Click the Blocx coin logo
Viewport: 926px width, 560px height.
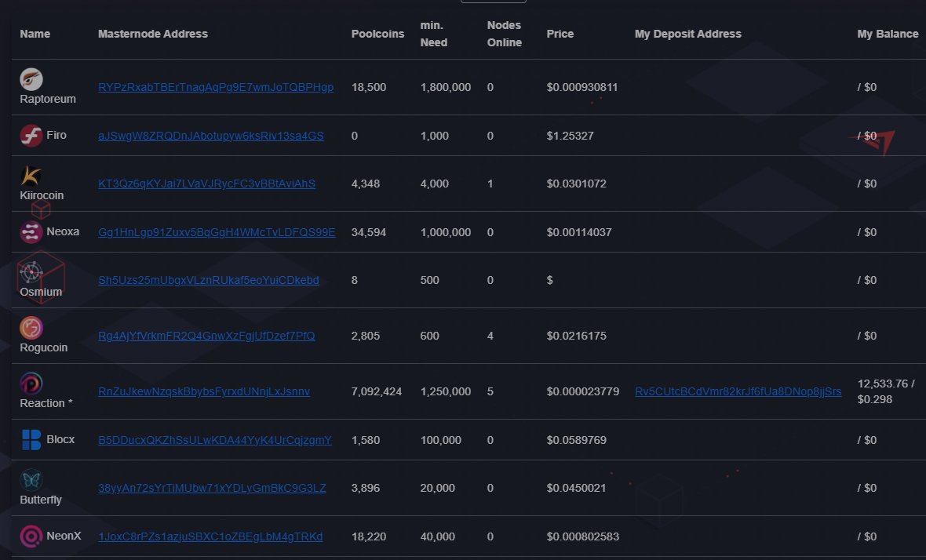tap(31, 440)
